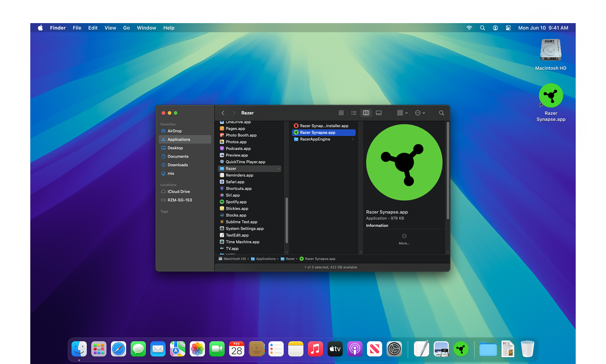Select System Settings.app in the Applications column
This screenshot has height=364, width=606.
point(250,229)
